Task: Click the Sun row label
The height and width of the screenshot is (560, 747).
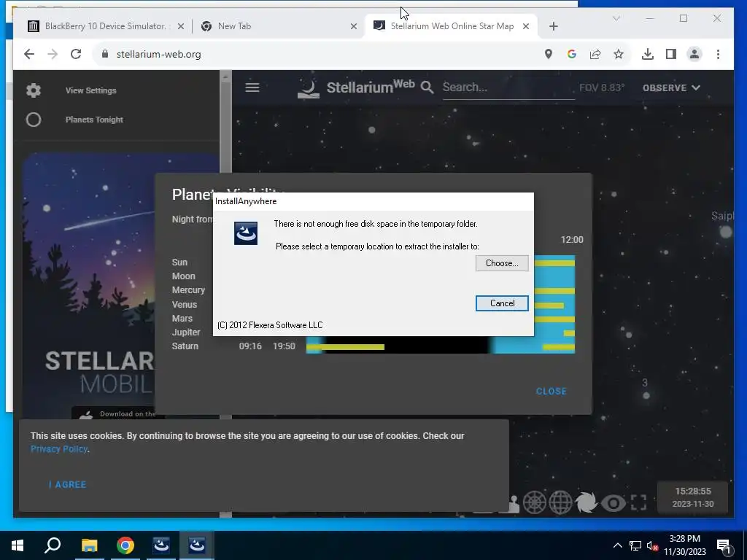Action: 179,262
